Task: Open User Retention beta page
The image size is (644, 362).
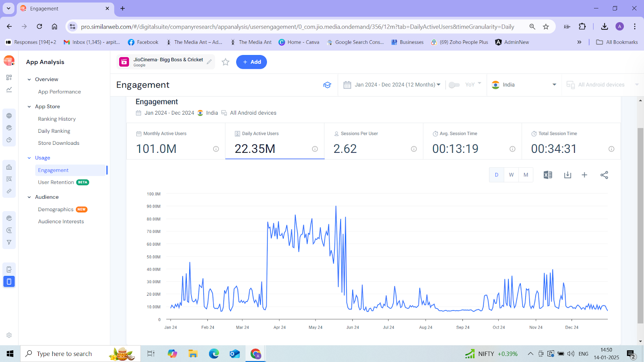Action: (x=63, y=182)
